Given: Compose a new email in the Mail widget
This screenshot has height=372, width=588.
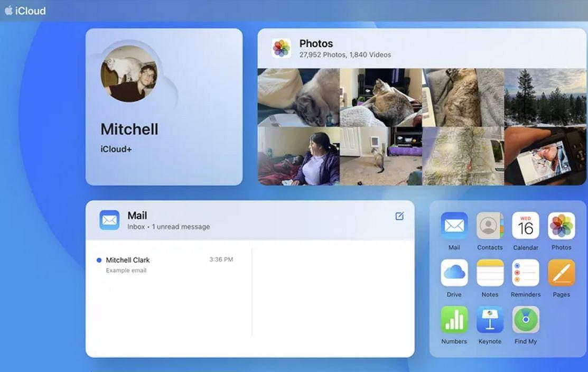Looking at the screenshot, I should click(x=399, y=216).
